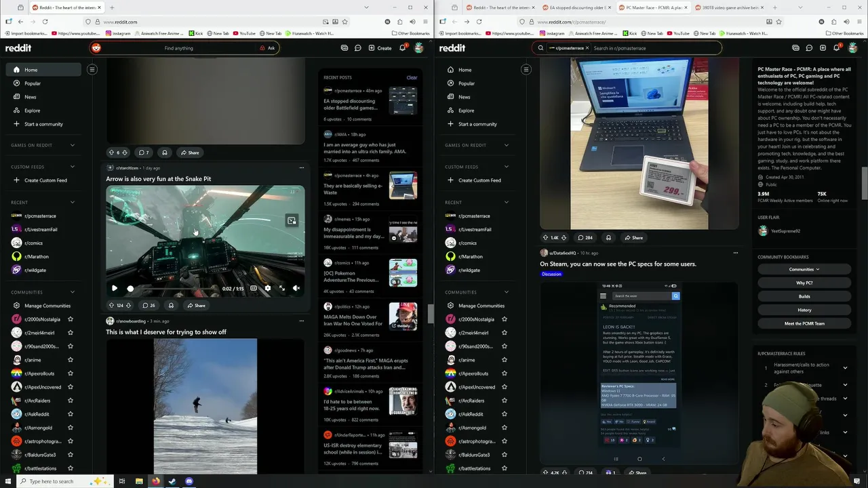Collapse the left window navigation sidebar

pyautogui.click(x=92, y=70)
